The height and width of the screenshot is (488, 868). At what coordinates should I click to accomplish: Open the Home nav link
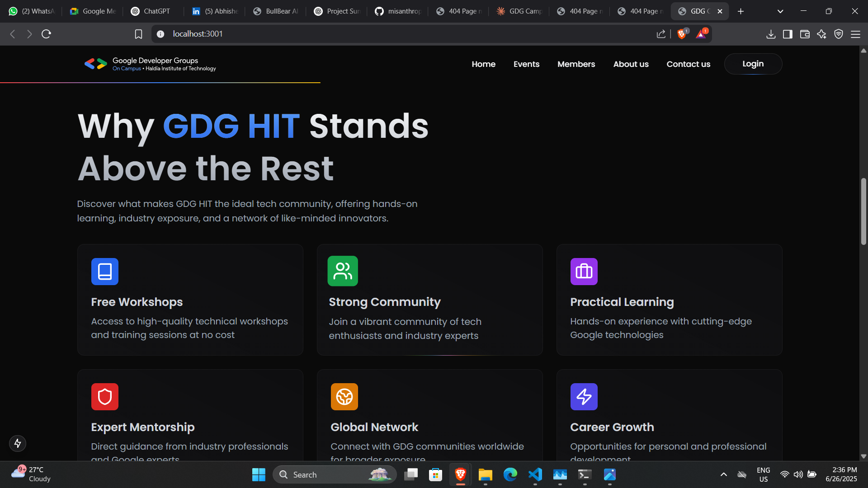[x=483, y=64]
